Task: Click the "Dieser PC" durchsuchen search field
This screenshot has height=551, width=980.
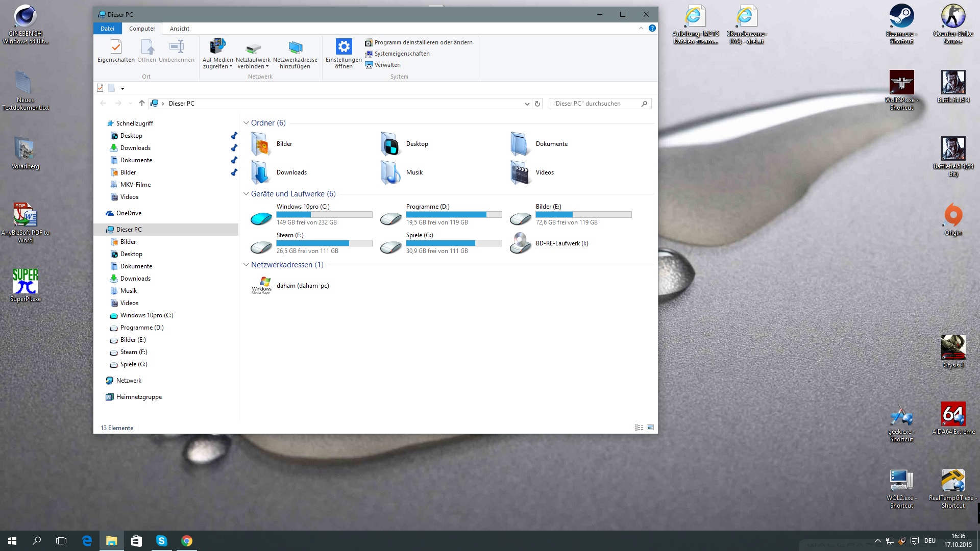Action: (x=595, y=104)
